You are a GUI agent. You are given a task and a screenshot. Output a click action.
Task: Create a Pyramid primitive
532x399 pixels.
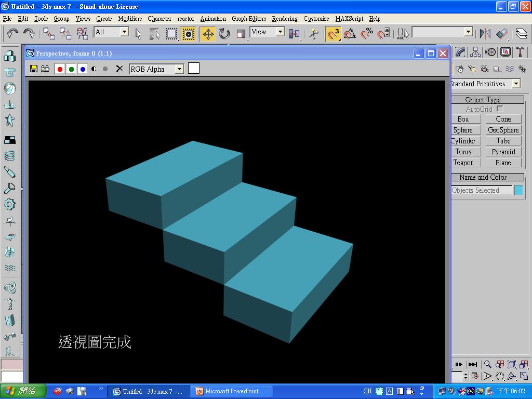click(503, 152)
